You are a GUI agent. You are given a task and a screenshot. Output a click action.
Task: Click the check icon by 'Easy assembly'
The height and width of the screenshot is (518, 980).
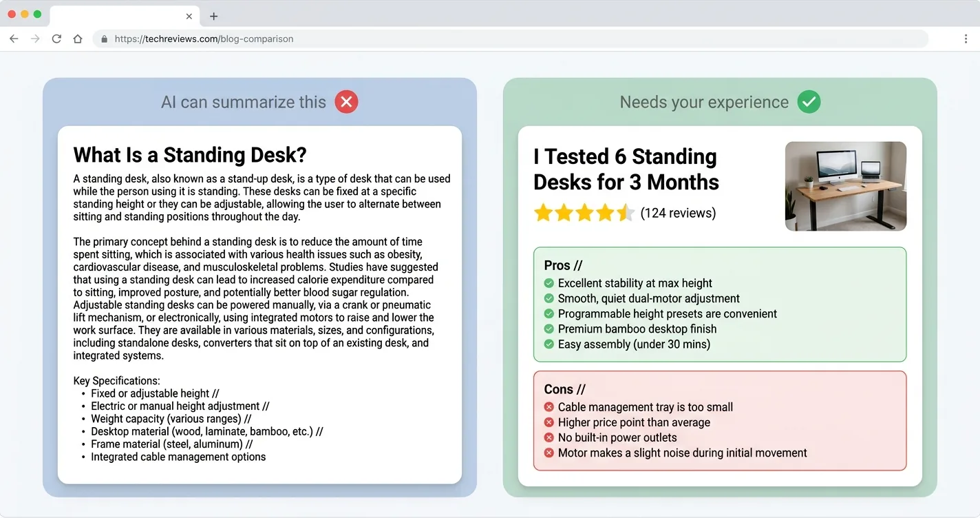click(548, 344)
